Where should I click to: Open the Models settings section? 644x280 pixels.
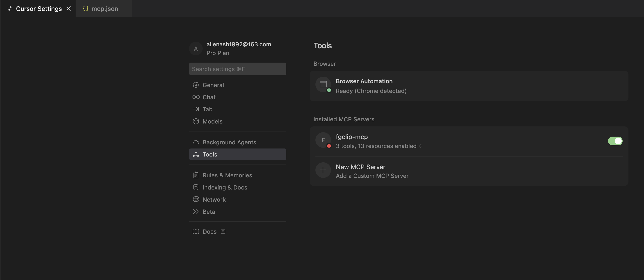click(237, 121)
